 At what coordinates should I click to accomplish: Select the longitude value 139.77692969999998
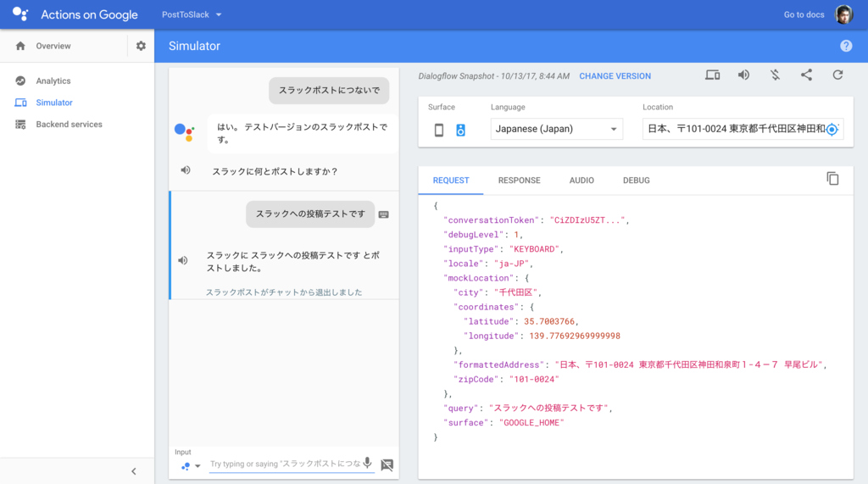click(575, 337)
